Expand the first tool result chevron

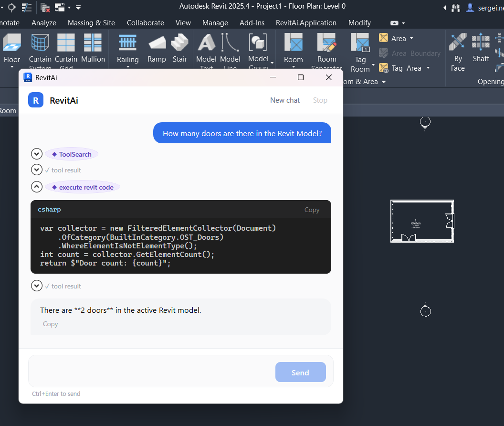tap(37, 170)
